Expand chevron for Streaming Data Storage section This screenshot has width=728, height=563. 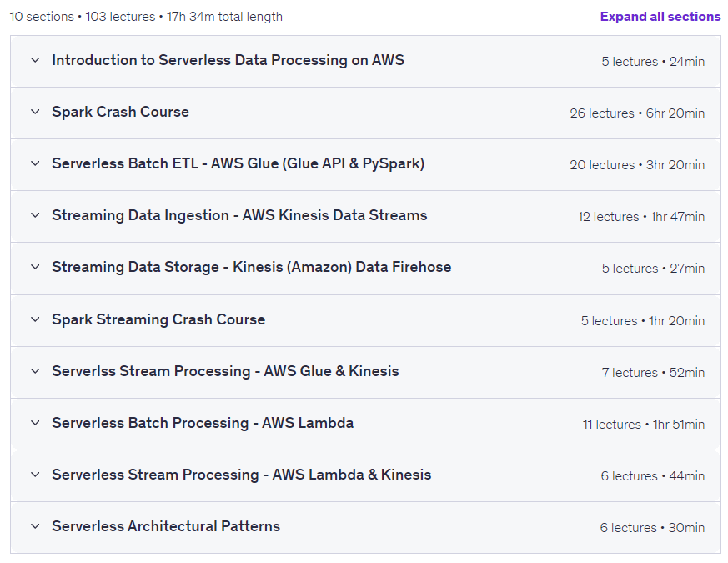(35, 267)
